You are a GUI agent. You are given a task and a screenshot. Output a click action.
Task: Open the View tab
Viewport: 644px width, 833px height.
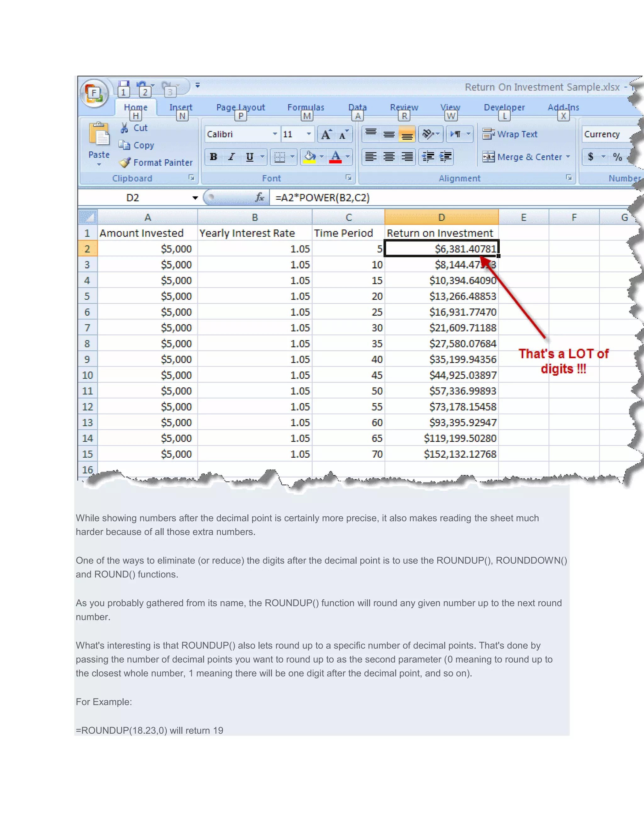[450, 108]
